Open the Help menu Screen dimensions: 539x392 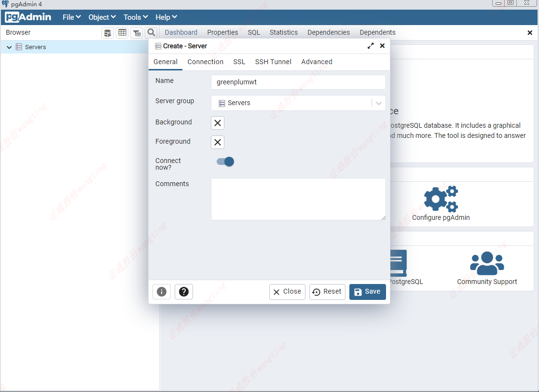pyautogui.click(x=166, y=17)
